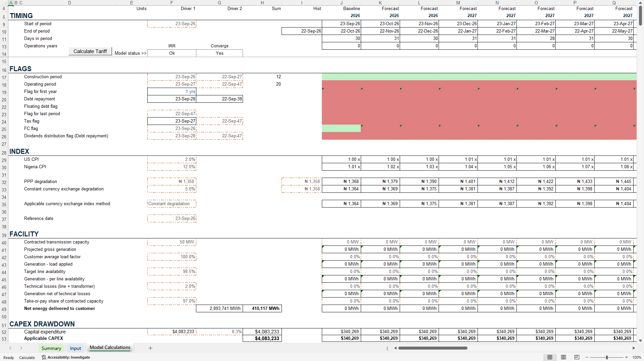Screen dimensions: 644x361
Task: Go to the next sheet using the right arrow
Action: click(x=21, y=348)
